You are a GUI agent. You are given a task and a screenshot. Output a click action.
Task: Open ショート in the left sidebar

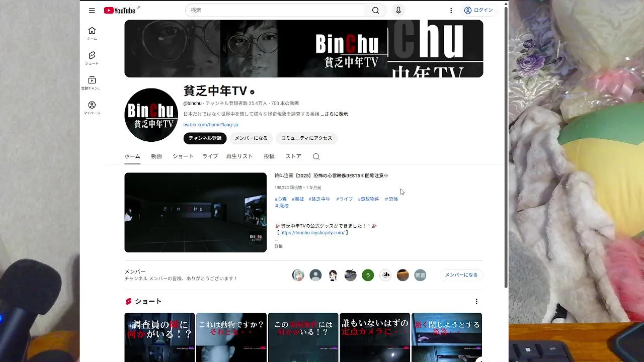[92, 58]
